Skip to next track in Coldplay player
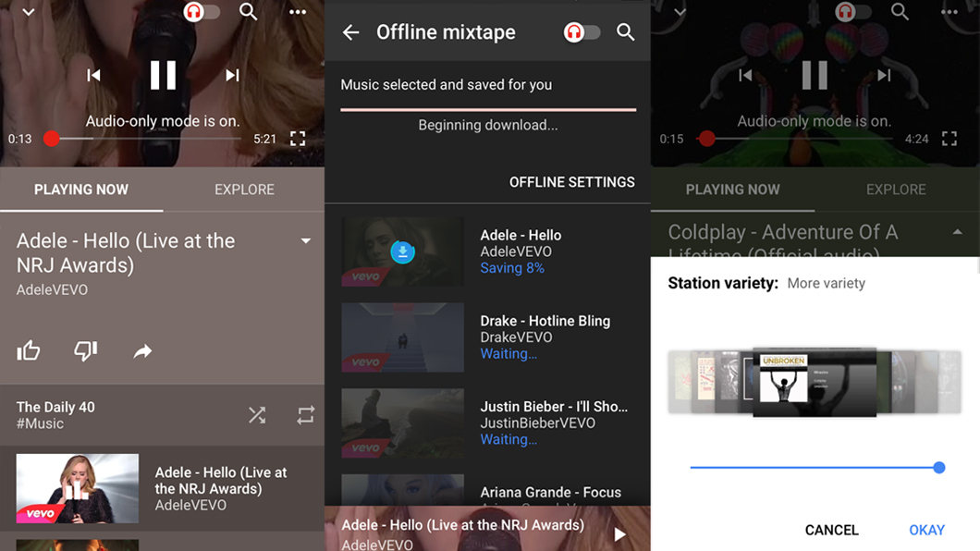980x551 pixels. point(884,75)
